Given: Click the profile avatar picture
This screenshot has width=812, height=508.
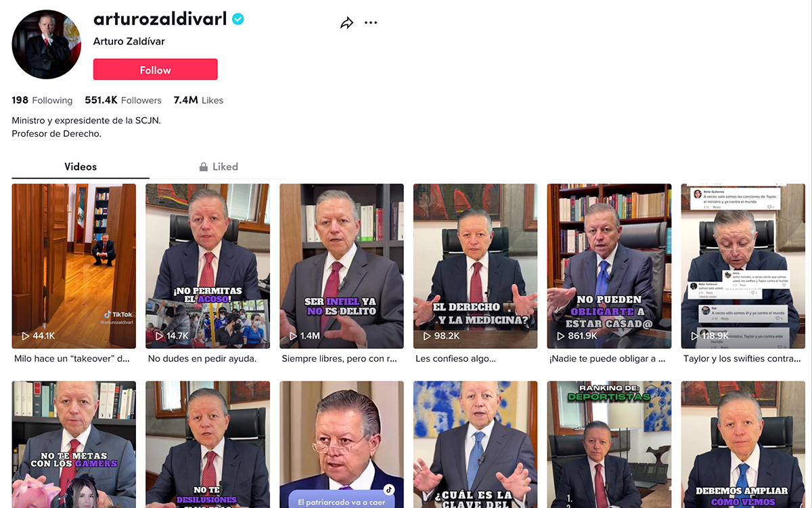Looking at the screenshot, I should 41,45.
